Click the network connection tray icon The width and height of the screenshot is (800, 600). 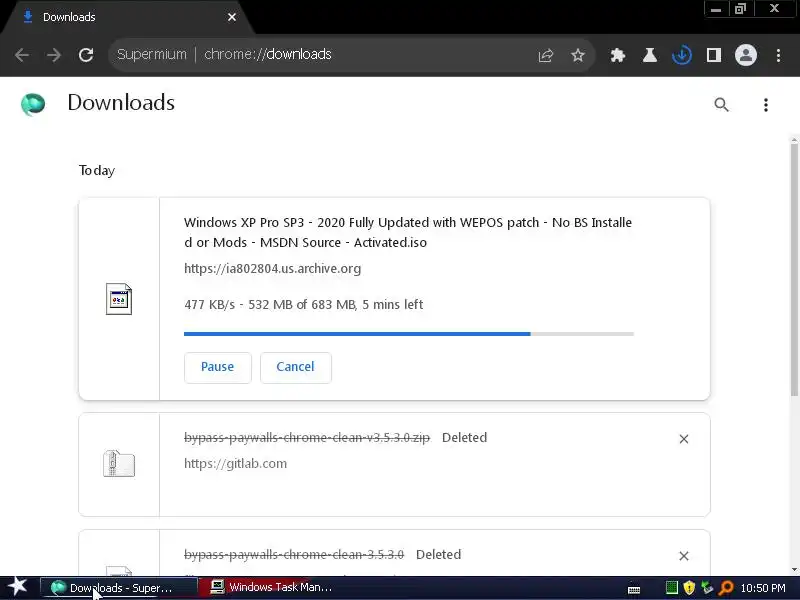(707, 588)
